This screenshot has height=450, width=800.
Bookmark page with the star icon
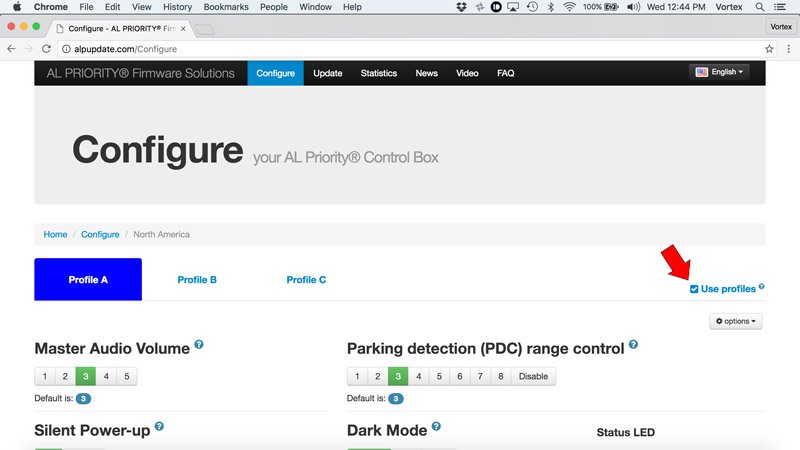point(769,49)
